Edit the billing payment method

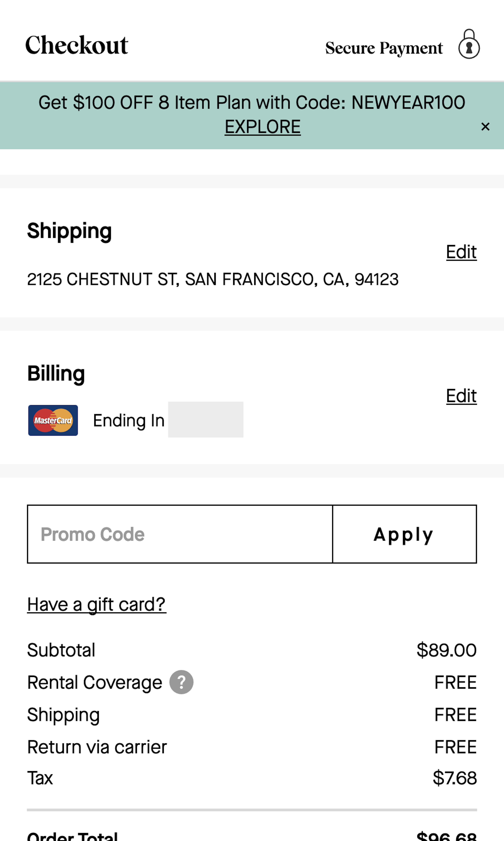(x=461, y=396)
